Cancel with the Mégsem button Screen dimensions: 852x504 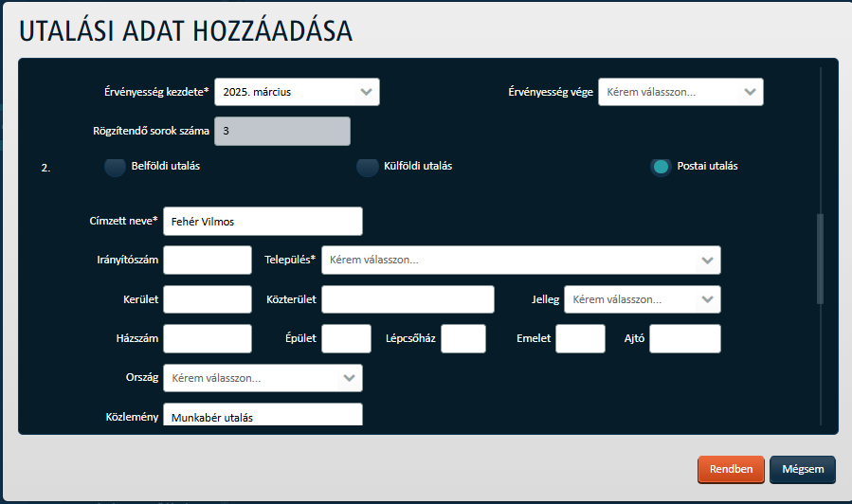[803, 469]
